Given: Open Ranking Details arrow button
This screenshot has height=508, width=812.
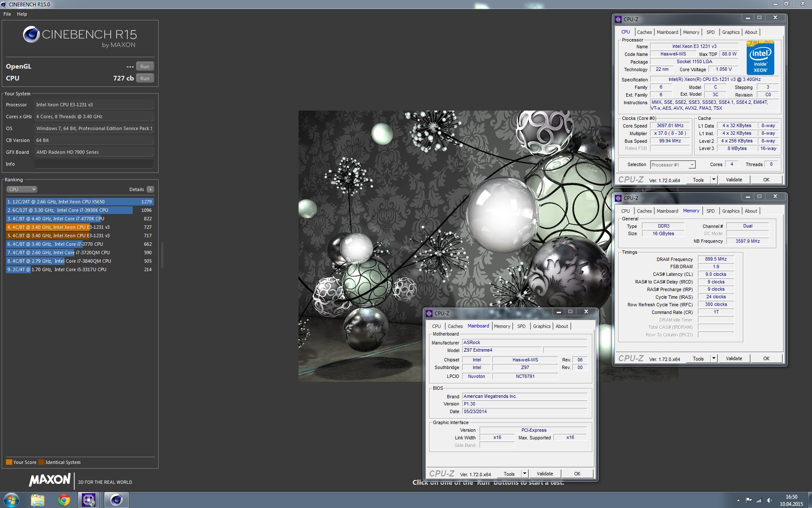Looking at the screenshot, I should (x=151, y=189).
